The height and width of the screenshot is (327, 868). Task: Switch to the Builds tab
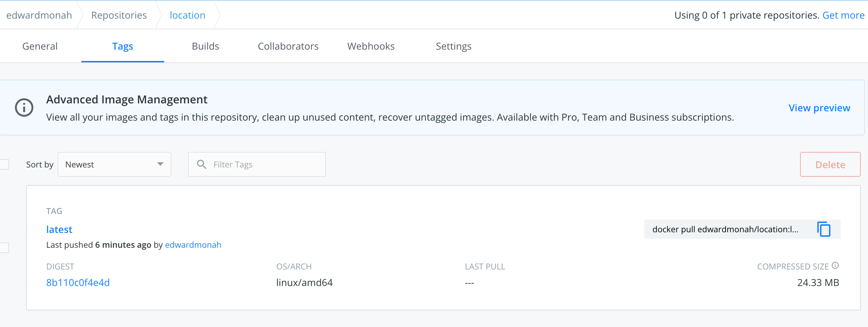coord(205,46)
